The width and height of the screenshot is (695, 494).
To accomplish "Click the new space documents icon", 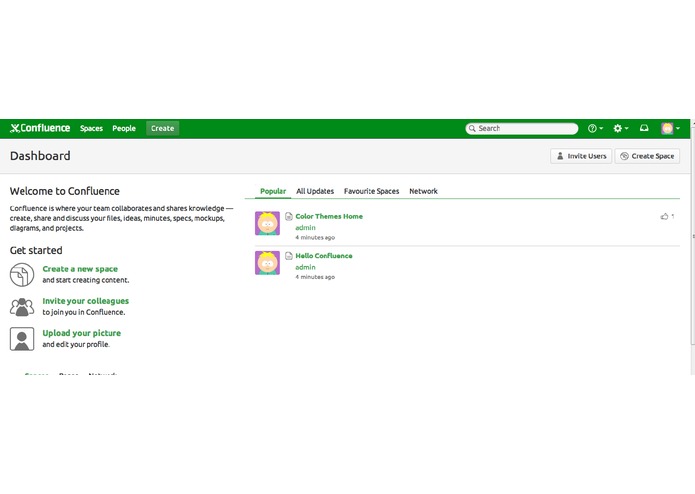I will pyautogui.click(x=22, y=275).
